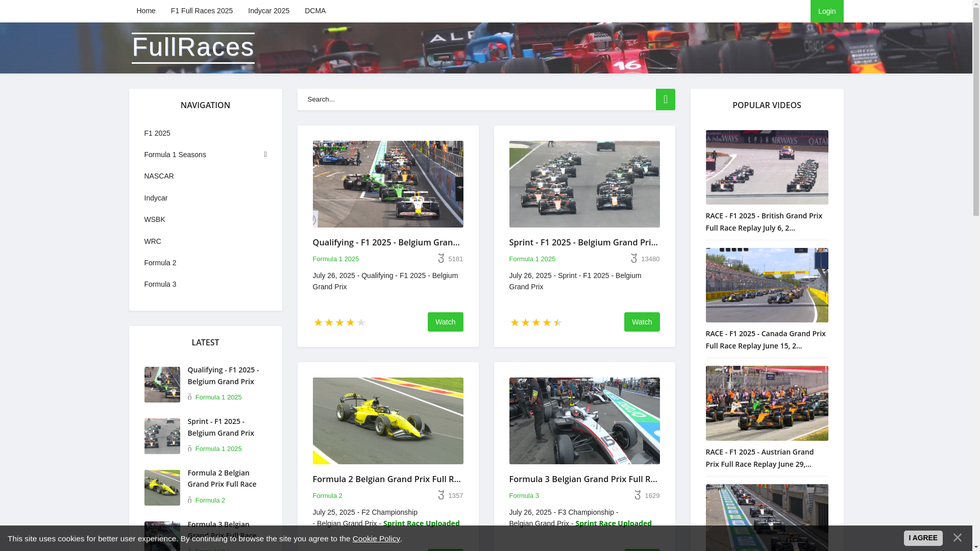980x551 pixels.
Task: Open Canada Grand Prix Full Race Replay title
Action: pyautogui.click(x=765, y=340)
